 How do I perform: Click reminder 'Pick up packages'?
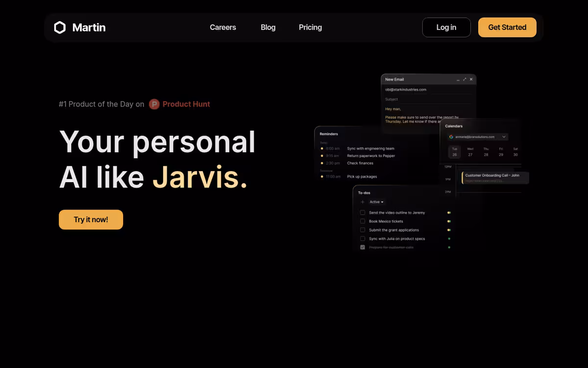pos(362,177)
